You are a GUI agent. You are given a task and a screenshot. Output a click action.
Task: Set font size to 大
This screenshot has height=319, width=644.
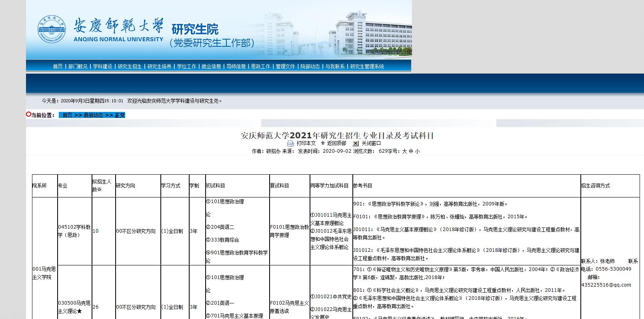coord(404,152)
